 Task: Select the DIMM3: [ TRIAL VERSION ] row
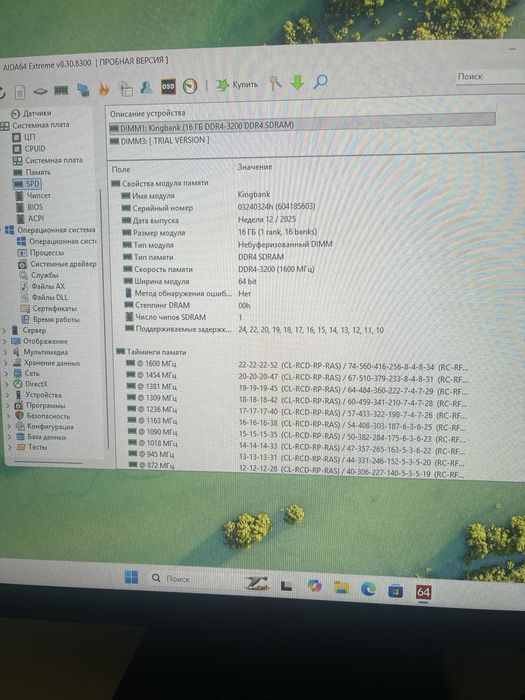(159, 141)
